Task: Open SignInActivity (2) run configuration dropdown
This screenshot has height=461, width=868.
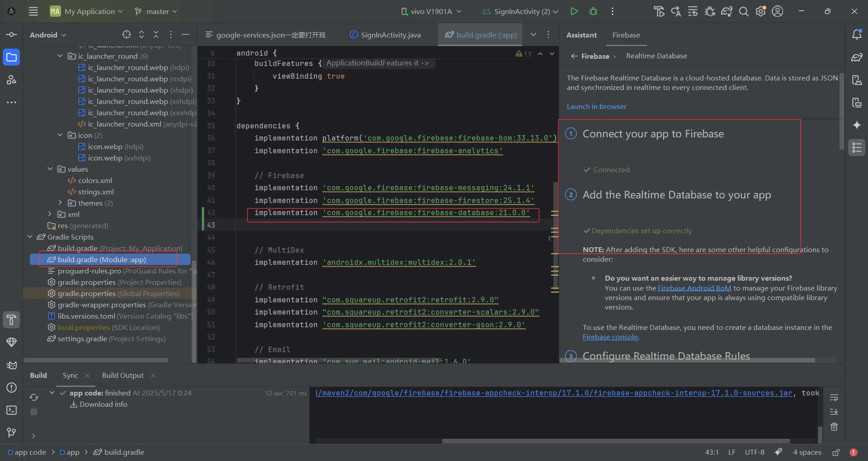Action: [520, 11]
